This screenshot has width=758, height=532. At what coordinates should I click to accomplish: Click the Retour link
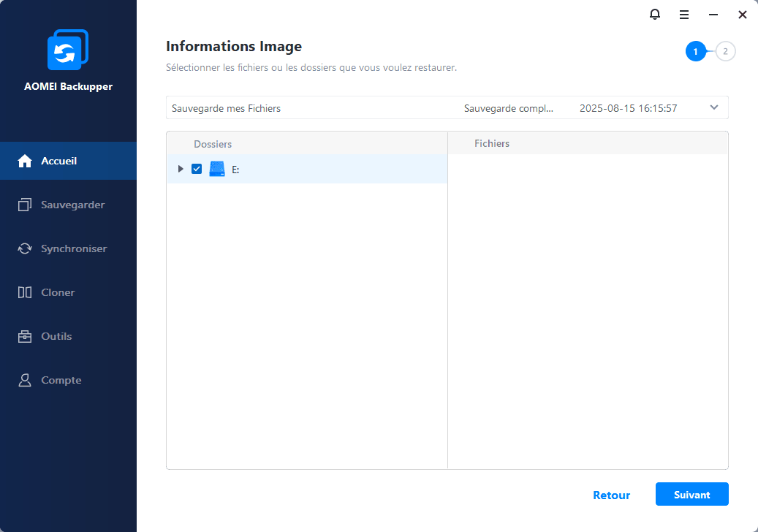612,495
